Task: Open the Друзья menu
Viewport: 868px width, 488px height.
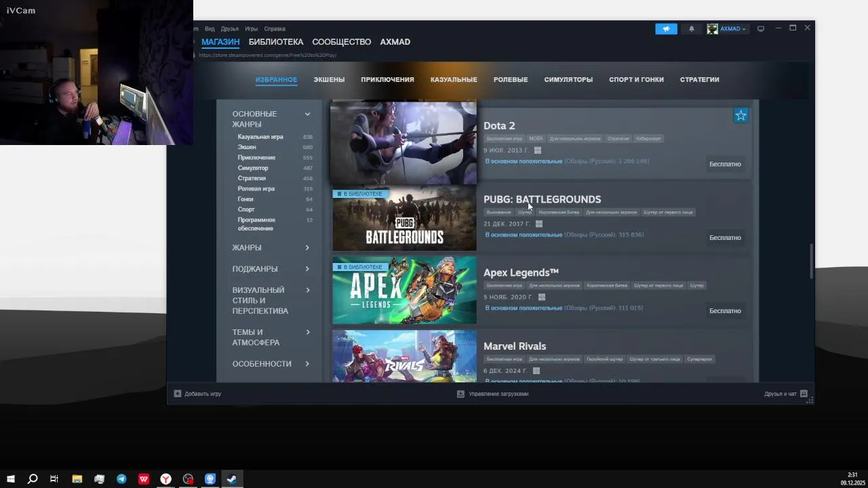Action: tap(230, 28)
